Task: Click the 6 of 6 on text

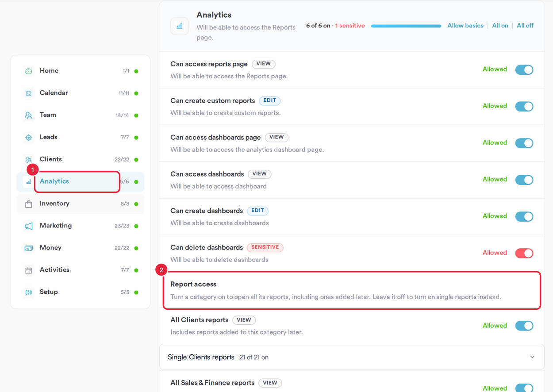Action: pyautogui.click(x=318, y=26)
